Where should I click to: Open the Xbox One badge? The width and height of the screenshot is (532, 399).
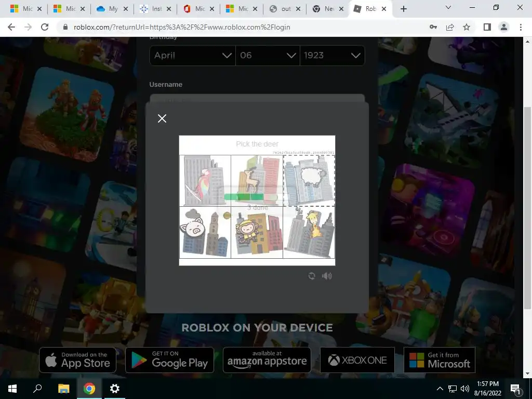click(x=357, y=360)
